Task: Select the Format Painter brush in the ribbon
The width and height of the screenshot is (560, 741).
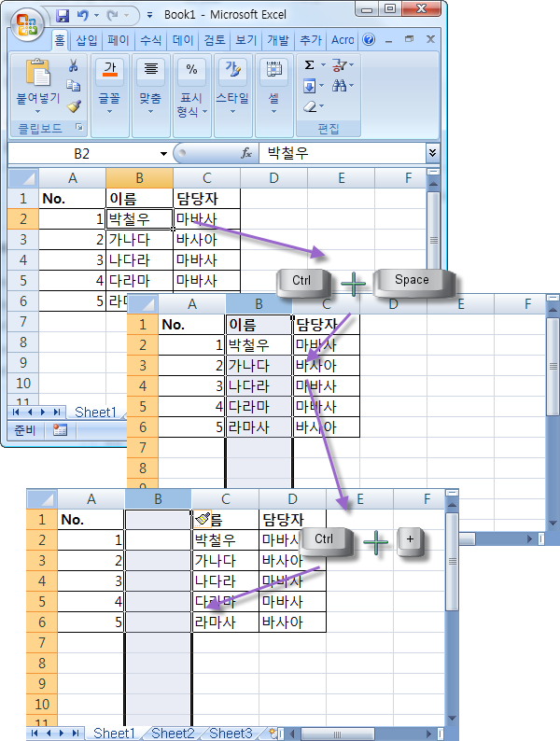Action: pos(74,106)
